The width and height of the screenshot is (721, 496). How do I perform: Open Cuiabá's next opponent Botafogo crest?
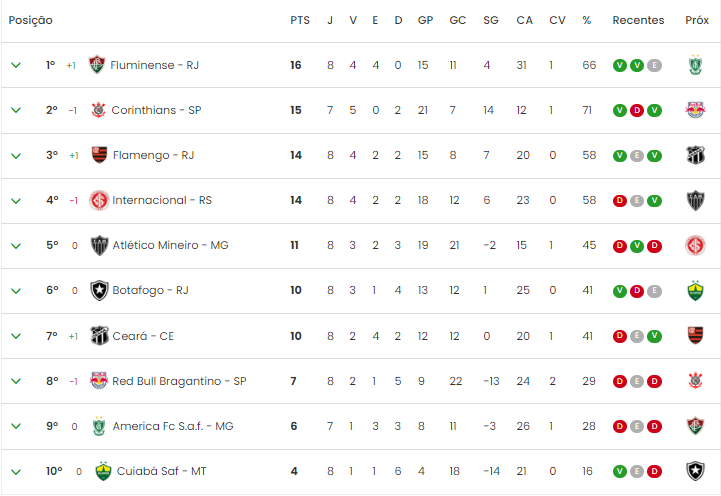coord(695,471)
